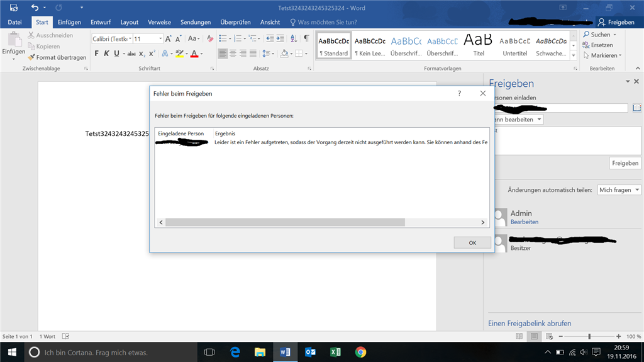Viewport: 644px width, 362px height.
Task: Apply the yellow text highlight color
Action: [179, 54]
